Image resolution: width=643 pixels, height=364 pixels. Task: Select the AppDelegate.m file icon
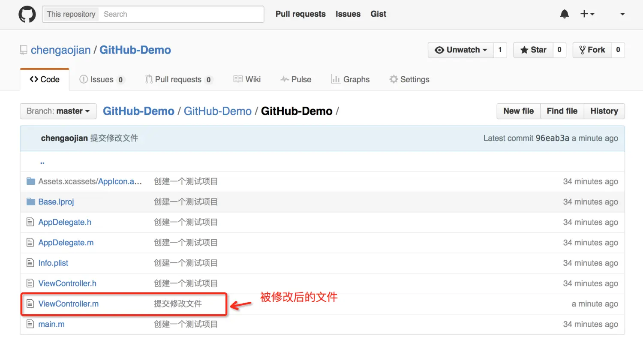pos(30,243)
